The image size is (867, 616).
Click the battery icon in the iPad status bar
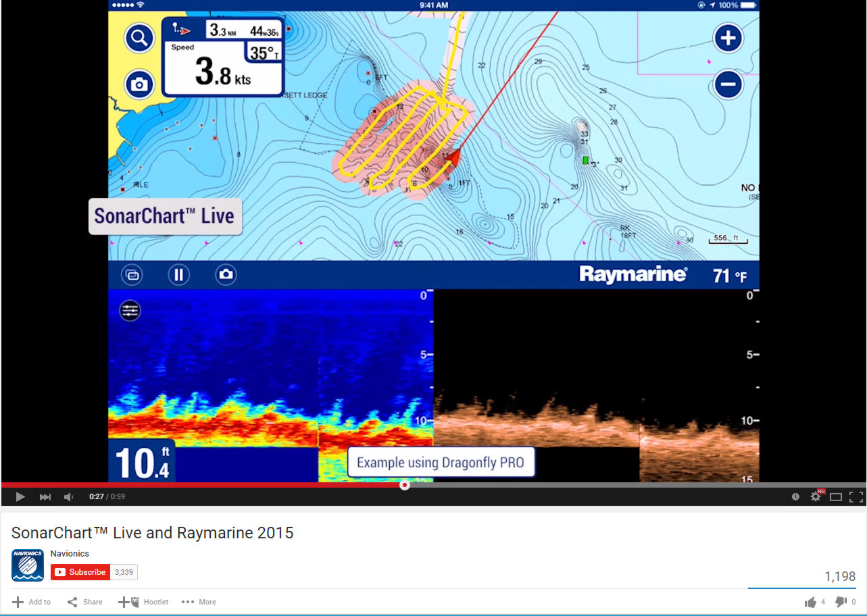click(749, 5)
